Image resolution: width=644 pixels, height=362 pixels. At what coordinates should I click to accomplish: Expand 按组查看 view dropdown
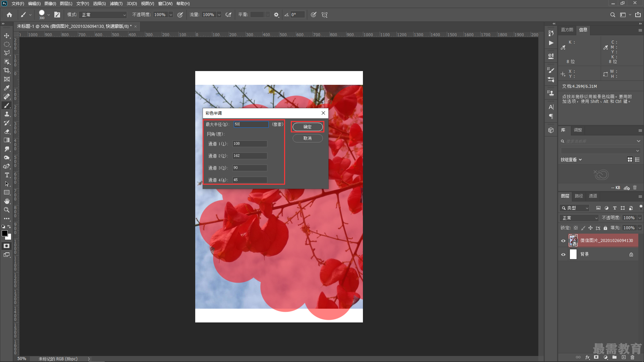[x=571, y=160]
